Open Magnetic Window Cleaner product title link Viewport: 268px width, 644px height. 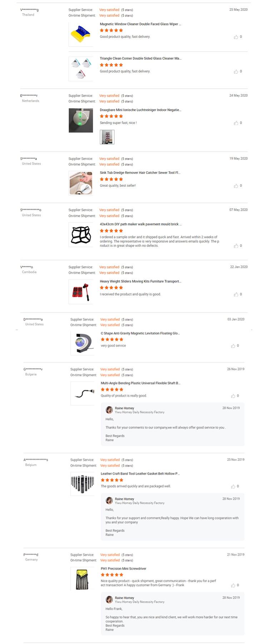coord(140,24)
